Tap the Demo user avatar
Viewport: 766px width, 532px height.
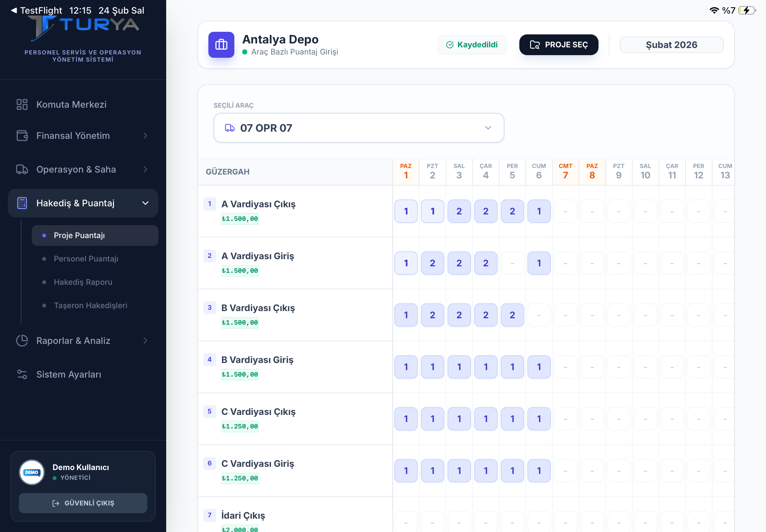pos(32,472)
